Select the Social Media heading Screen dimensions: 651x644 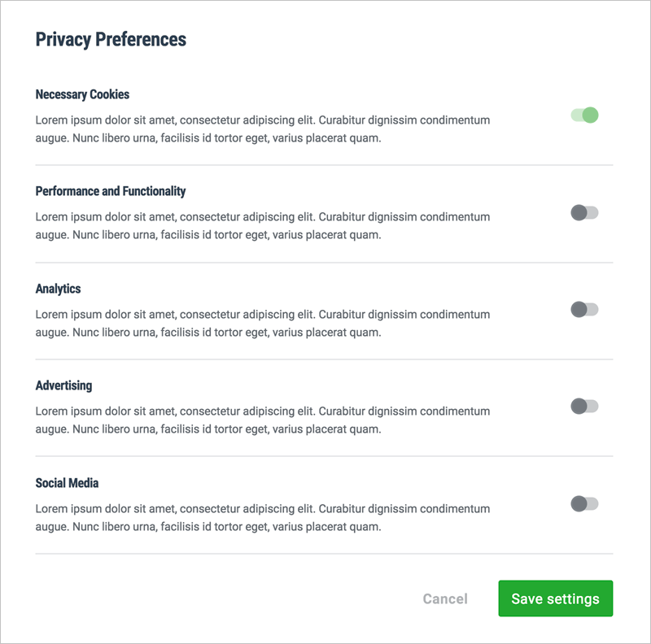pos(68,482)
